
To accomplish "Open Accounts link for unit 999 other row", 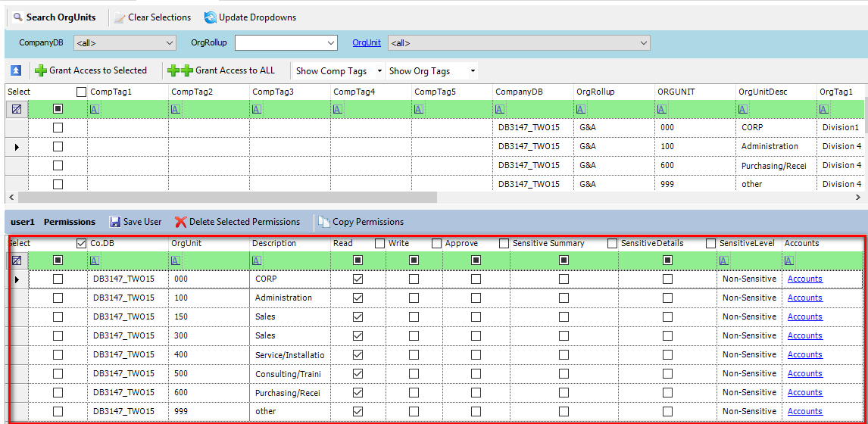I will tap(805, 411).
